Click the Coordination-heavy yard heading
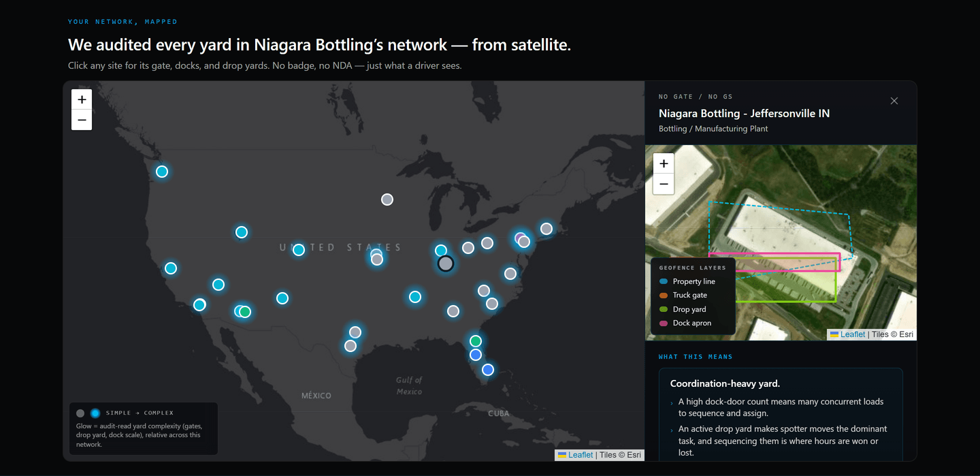980x476 pixels. pyautogui.click(x=725, y=383)
